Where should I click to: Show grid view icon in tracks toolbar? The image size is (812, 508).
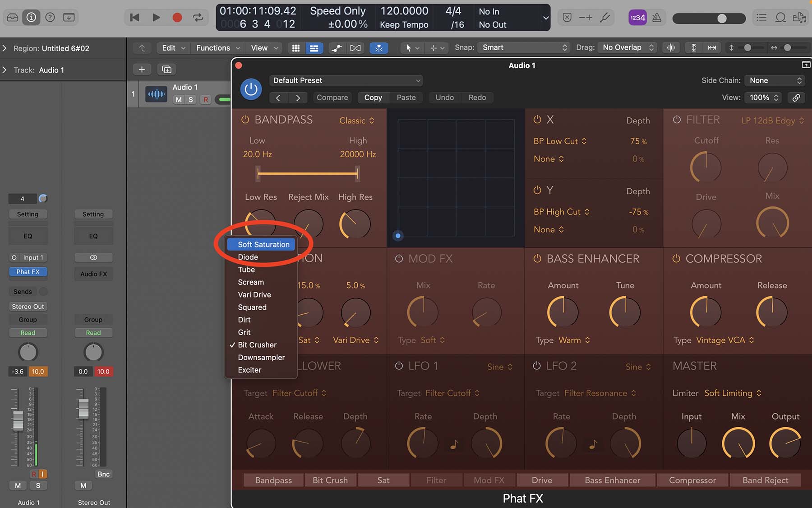click(296, 48)
